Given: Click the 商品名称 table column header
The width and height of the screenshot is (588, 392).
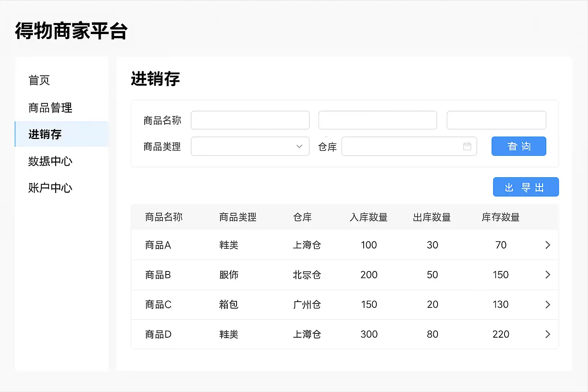Looking at the screenshot, I should tap(164, 217).
